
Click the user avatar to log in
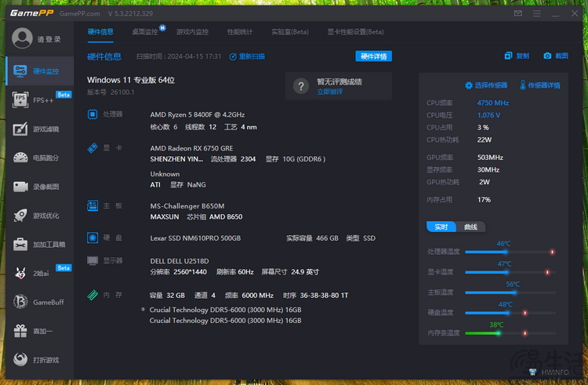[x=22, y=38]
